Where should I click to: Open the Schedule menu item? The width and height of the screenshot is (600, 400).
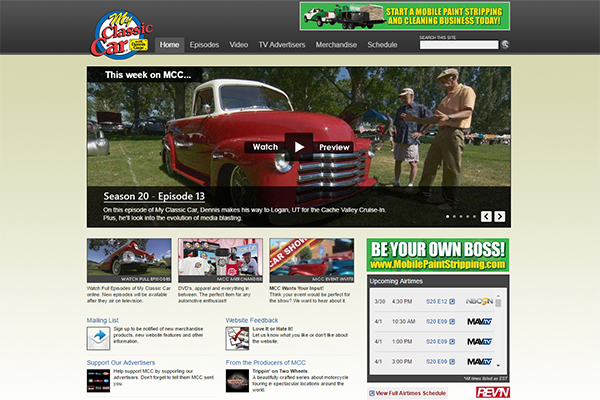coord(382,45)
